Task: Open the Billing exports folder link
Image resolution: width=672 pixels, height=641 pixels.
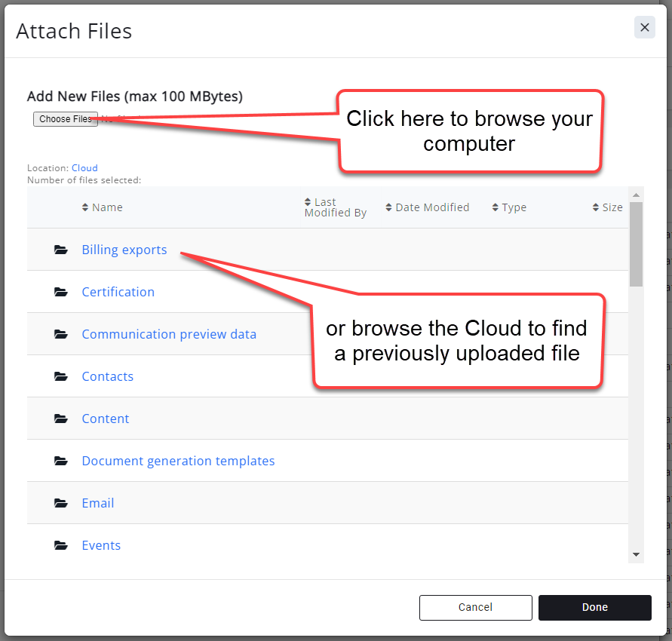Action: 124,250
